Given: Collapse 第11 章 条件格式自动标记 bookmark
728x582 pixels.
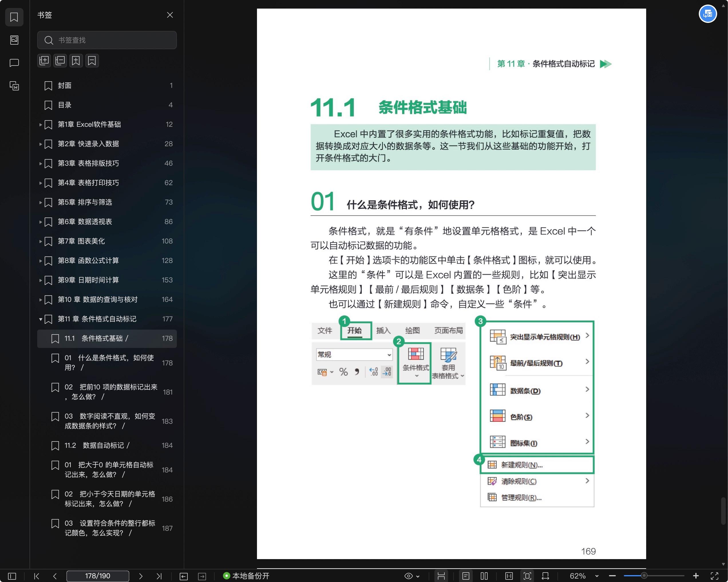Looking at the screenshot, I should point(41,319).
